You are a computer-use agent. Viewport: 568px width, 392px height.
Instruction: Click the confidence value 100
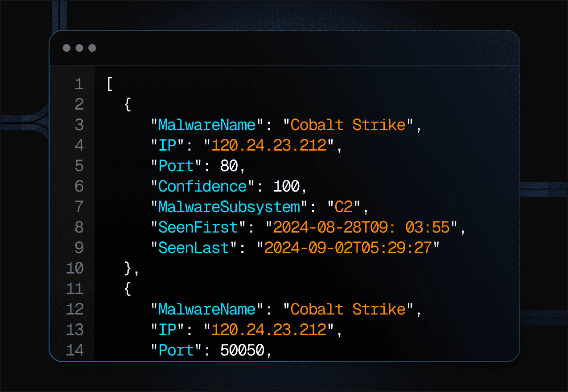(286, 186)
